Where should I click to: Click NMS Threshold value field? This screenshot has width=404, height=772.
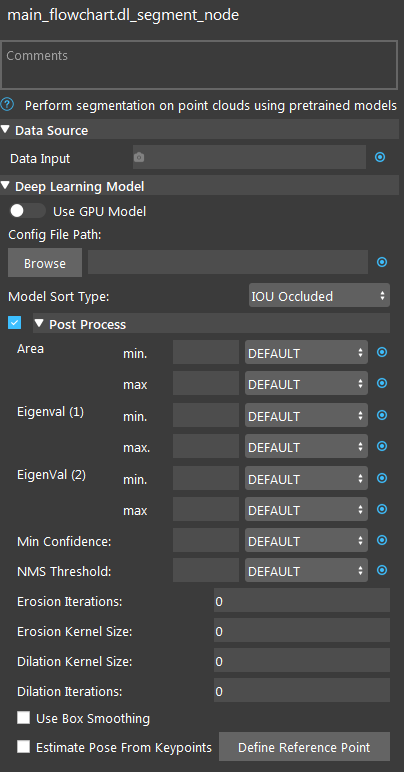(206, 571)
